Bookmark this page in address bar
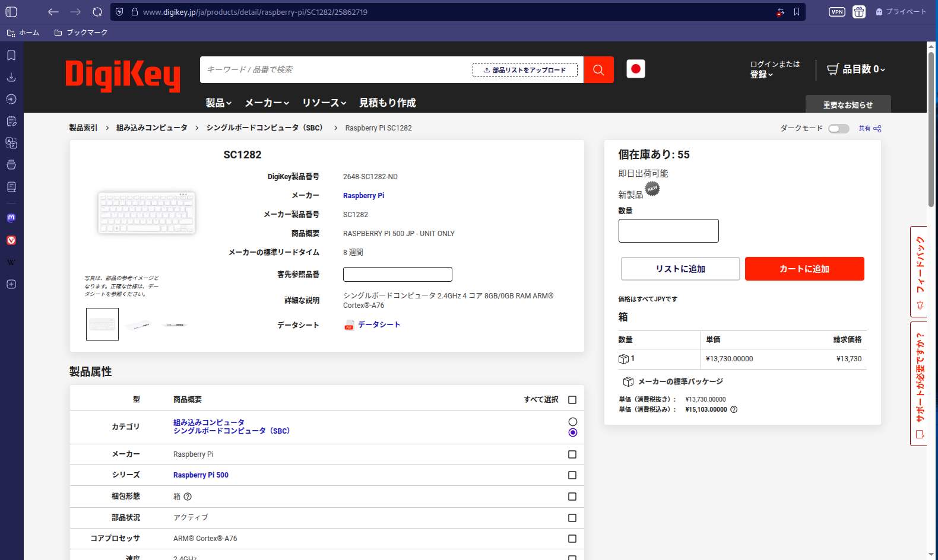This screenshot has height=560, width=938. point(797,12)
